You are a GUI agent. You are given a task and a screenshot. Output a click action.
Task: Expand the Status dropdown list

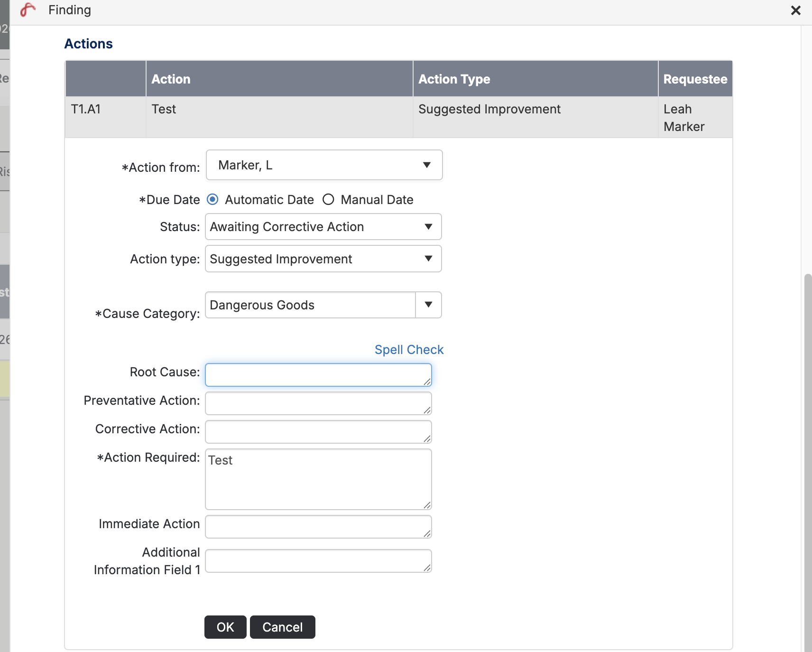coord(323,227)
